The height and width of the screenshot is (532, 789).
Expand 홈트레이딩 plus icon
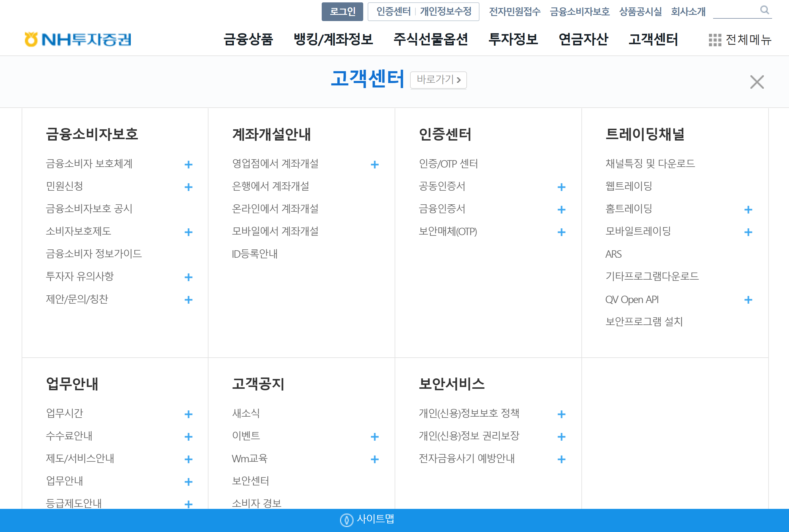pos(748,210)
